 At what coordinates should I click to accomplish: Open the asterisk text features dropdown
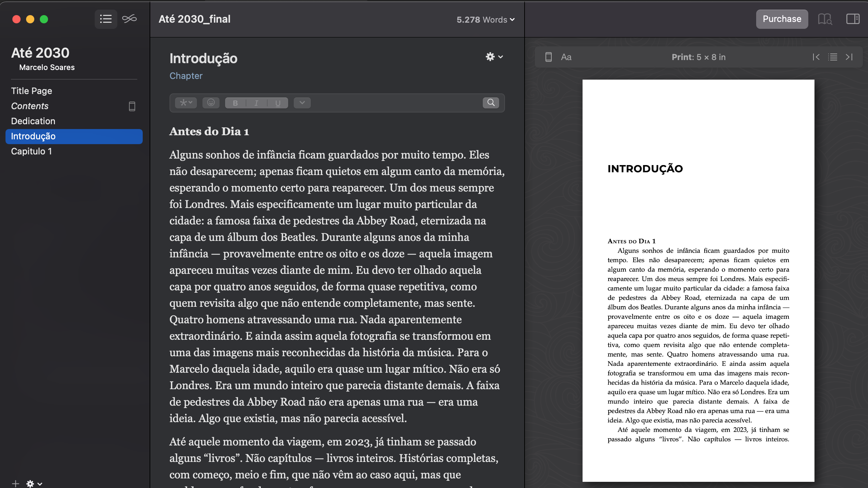coord(186,103)
